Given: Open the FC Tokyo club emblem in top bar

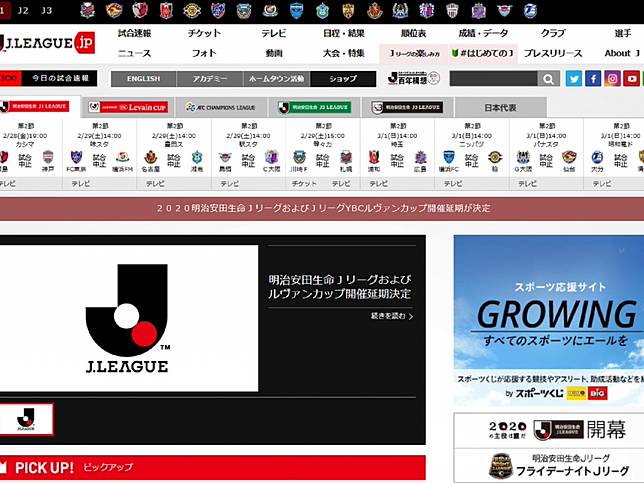Looking at the screenshot, I should pyautogui.click(x=218, y=11).
